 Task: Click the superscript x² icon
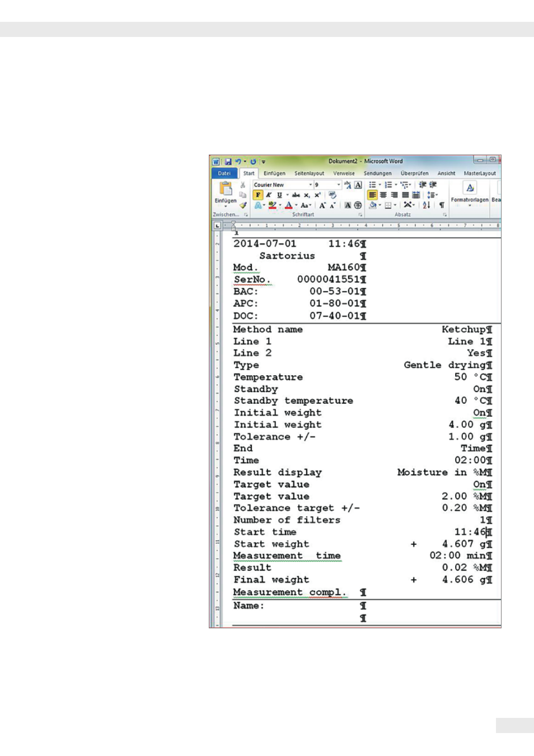point(317,195)
